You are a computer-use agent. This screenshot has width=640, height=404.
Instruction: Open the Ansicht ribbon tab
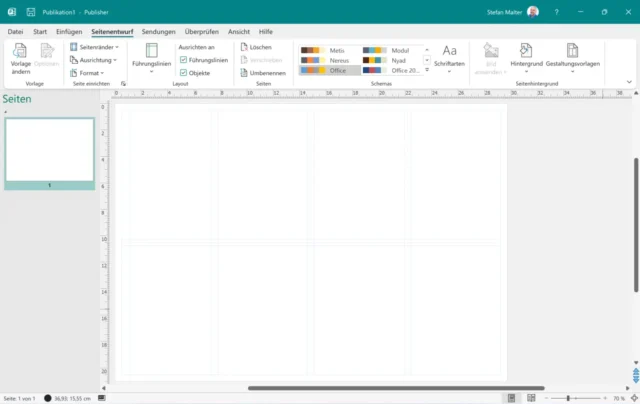pyautogui.click(x=239, y=31)
